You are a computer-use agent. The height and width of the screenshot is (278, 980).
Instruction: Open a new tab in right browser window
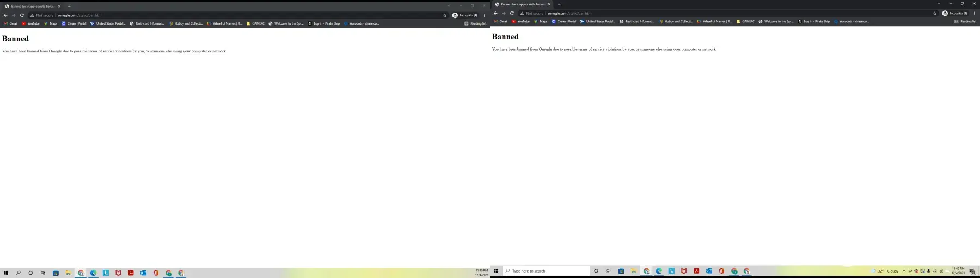(x=559, y=4)
